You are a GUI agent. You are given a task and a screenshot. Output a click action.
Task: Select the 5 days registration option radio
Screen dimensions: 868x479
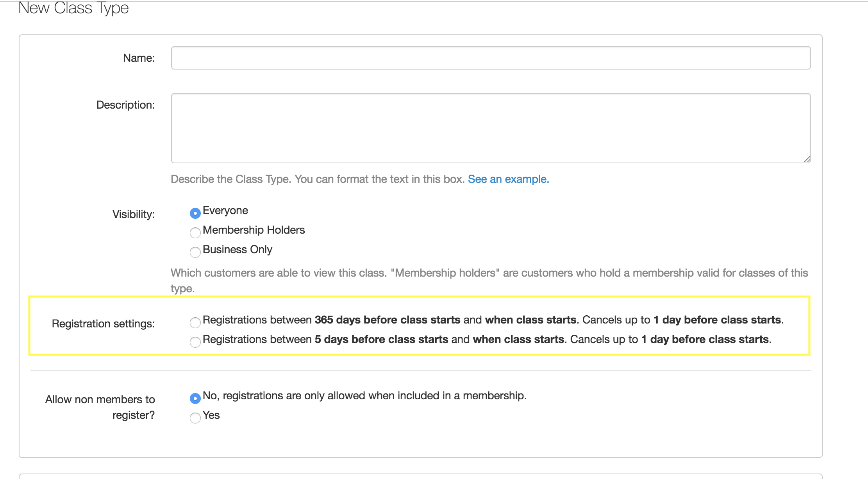(x=195, y=342)
